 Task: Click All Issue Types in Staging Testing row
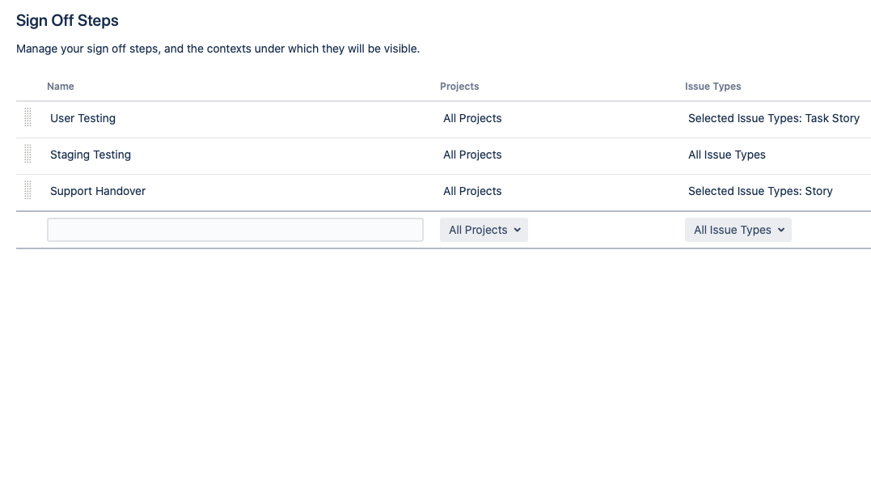coord(726,155)
